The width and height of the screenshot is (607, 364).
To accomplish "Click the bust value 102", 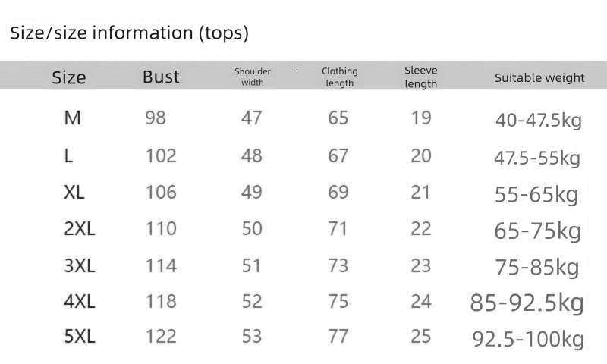I will click(x=161, y=156).
